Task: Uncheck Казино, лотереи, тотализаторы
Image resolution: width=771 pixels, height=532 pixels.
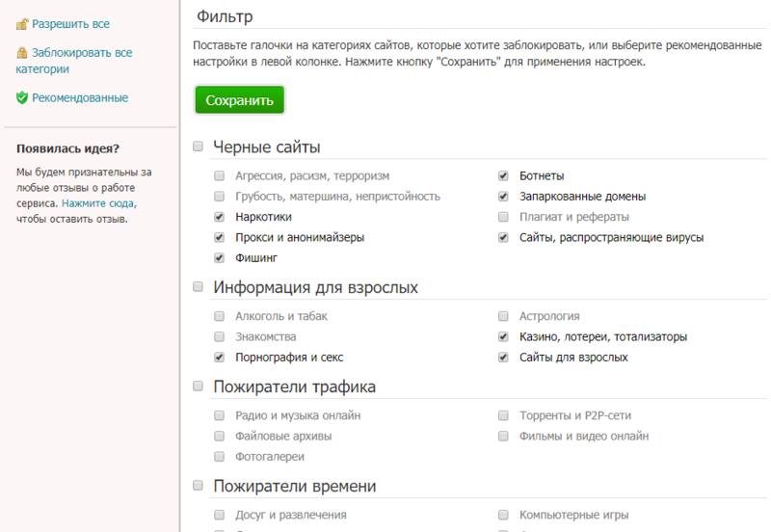Action: point(503,337)
